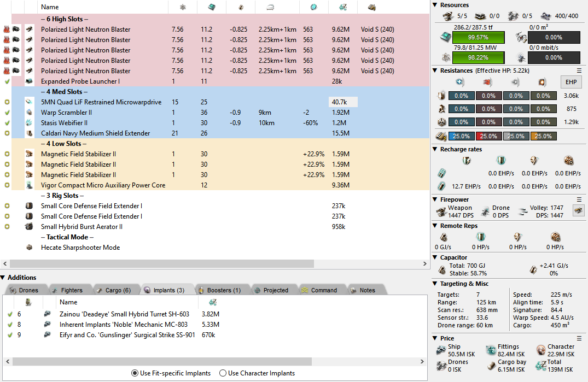
Task: Select Use Fit-specific Implants radio button
Action: pos(135,373)
